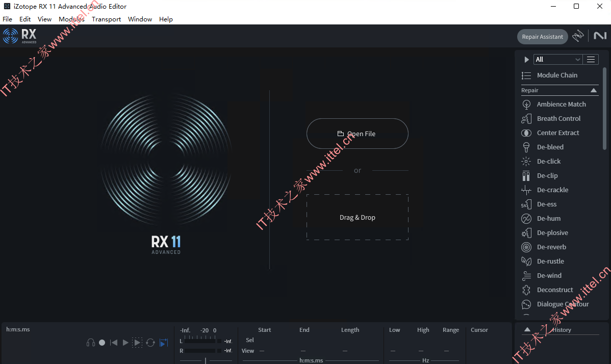
Task: Open the Modules menu
Action: coord(72,19)
